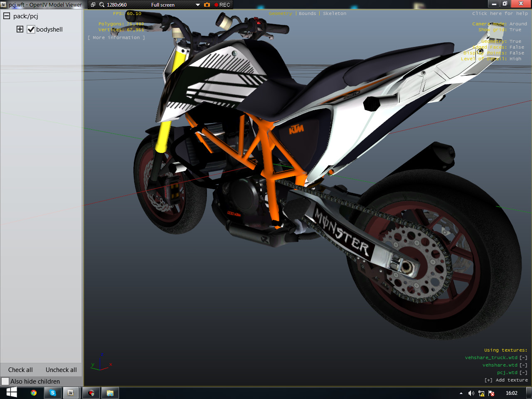This screenshot has height=399, width=532.
Task: Remove pcj.wtd texture with [-]
Action: point(524,372)
